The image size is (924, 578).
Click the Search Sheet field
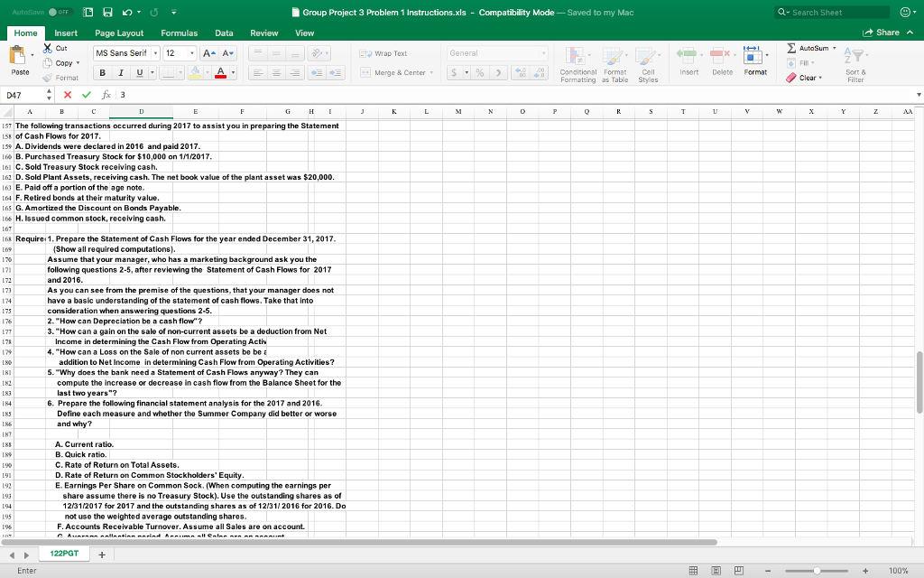(831, 12)
